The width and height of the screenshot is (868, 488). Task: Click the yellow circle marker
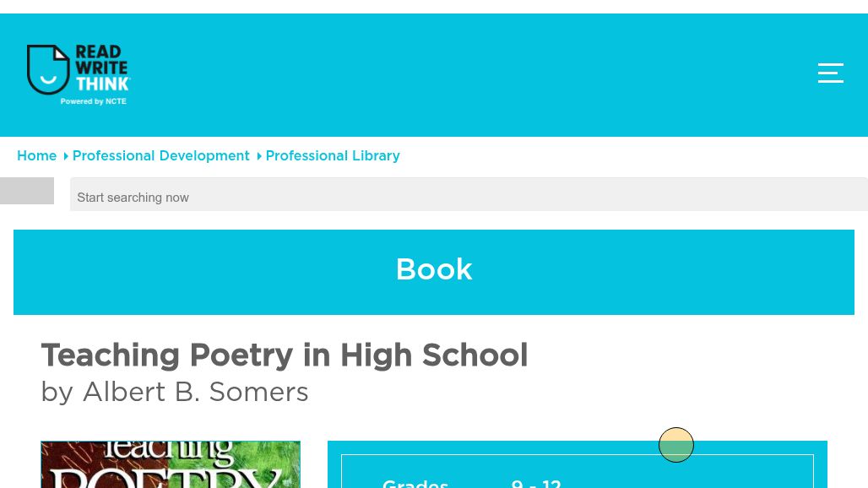pos(676,445)
